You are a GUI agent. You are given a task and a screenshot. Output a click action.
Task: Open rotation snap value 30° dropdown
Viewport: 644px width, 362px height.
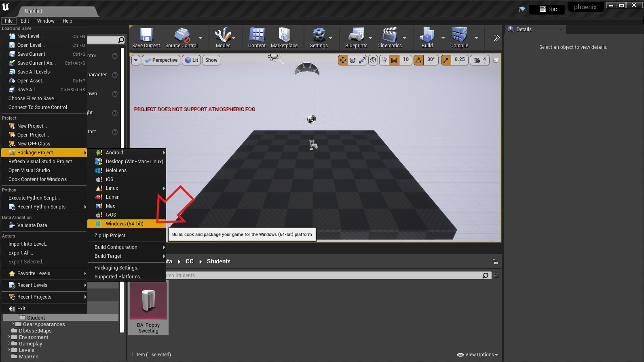[x=431, y=60]
